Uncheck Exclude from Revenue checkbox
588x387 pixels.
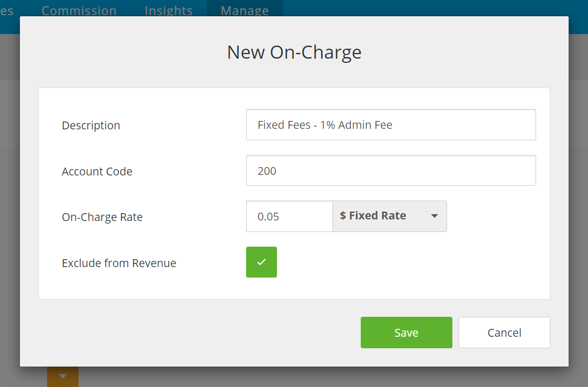point(261,262)
